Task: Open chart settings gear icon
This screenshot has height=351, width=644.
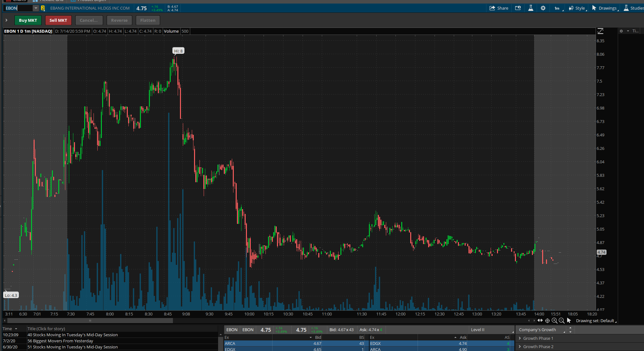Action: pyautogui.click(x=543, y=8)
